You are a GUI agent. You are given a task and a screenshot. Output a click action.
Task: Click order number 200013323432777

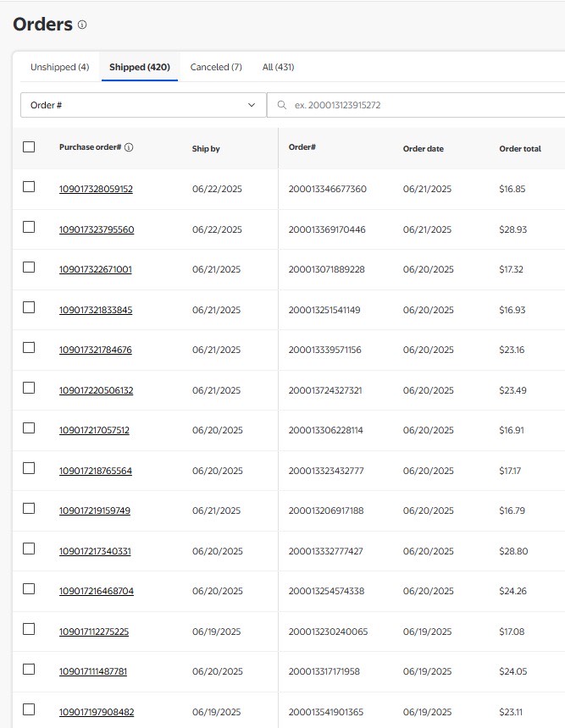click(x=326, y=471)
